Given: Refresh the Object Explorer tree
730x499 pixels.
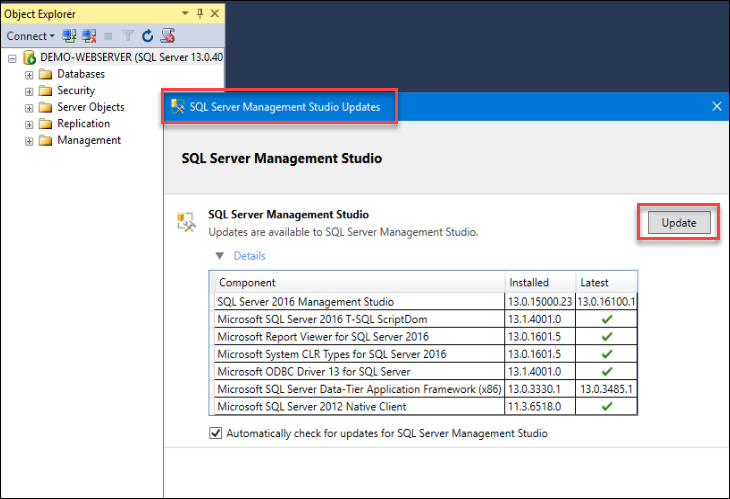Looking at the screenshot, I should coord(148,36).
